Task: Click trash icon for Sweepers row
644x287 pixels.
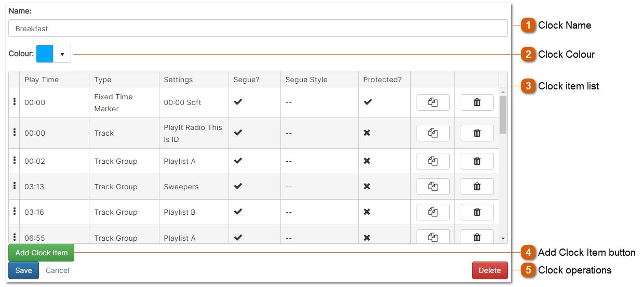Action: [x=477, y=187]
